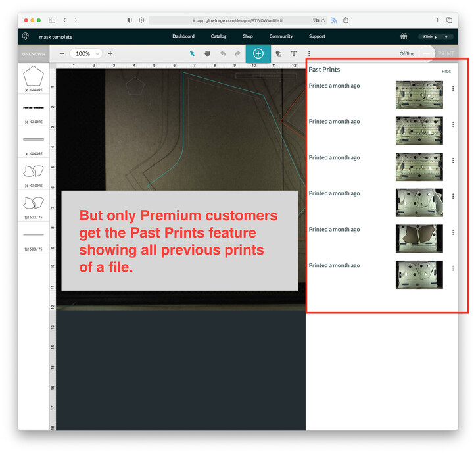The height and width of the screenshot is (454, 476).
Task: Open options menu for sixth past print
Action: (x=453, y=268)
